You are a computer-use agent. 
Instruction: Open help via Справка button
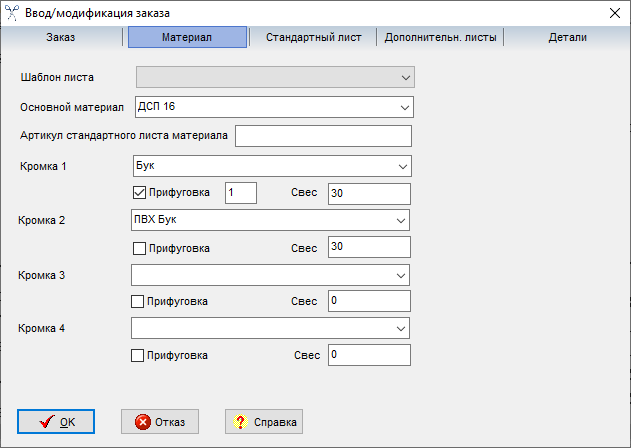click(x=264, y=422)
